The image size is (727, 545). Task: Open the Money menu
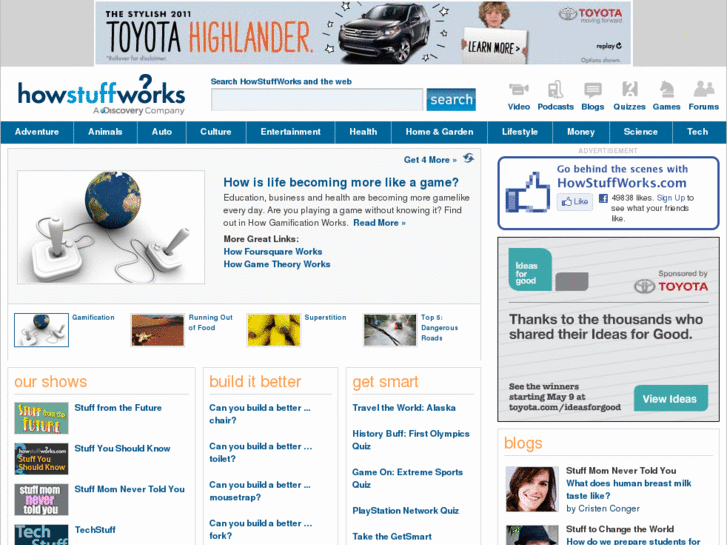[580, 132]
